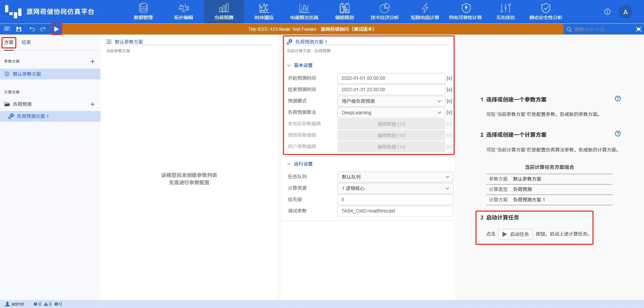
Task: Select 负荷预测方案 1 in the tree
Action: click(x=50, y=116)
